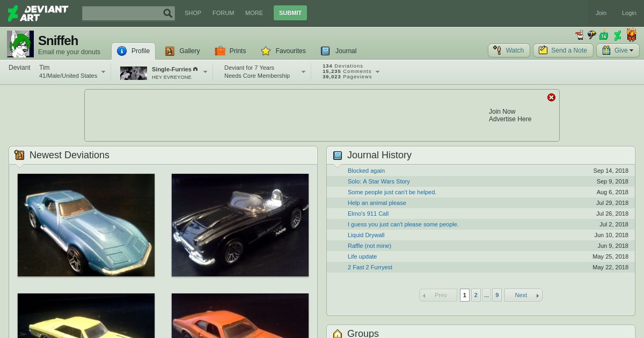Close the advertisement box

[551, 97]
